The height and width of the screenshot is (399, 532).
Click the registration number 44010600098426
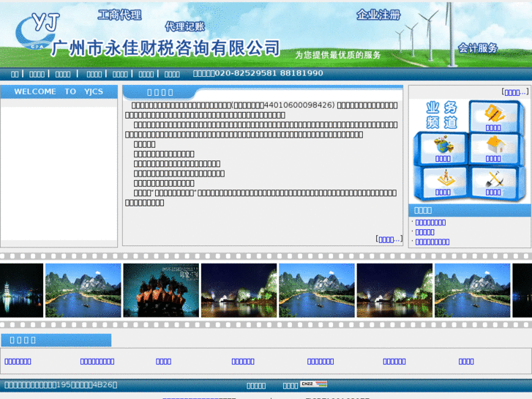click(x=298, y=105)
